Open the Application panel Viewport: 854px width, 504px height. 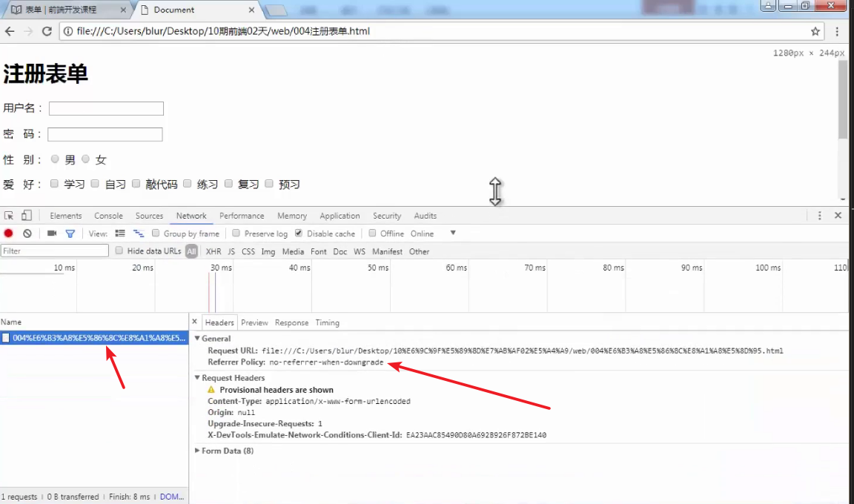[x=340, y=216]
